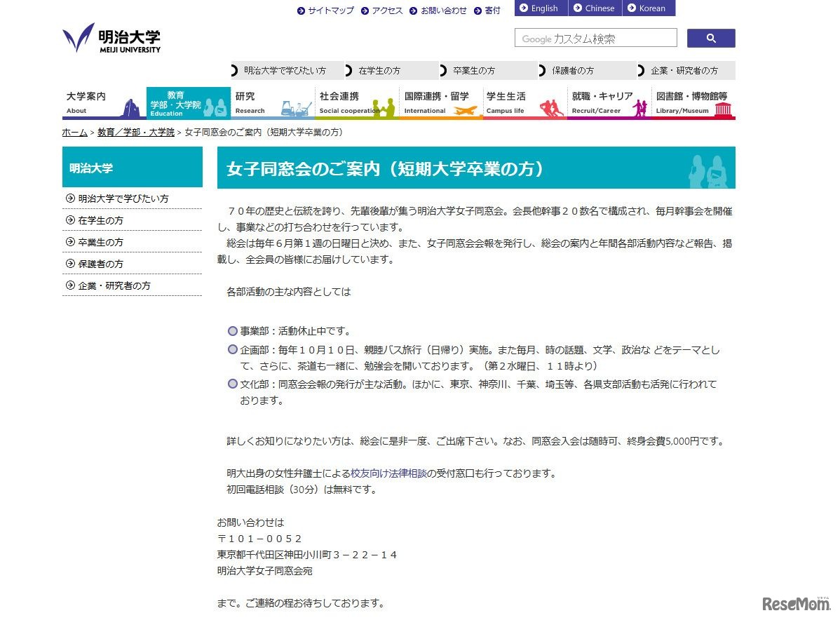
Task: Click the Meiji University logo
Action: [x=111, y=38]
